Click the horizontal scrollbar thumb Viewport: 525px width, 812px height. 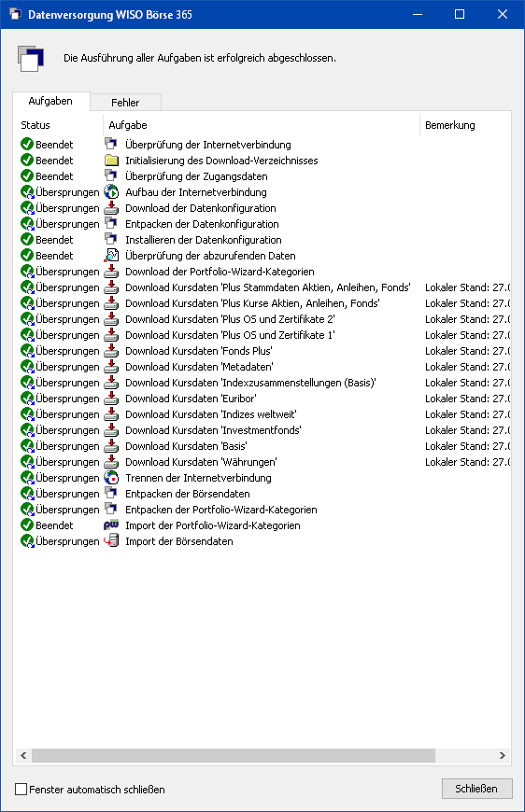coord(234,756)
